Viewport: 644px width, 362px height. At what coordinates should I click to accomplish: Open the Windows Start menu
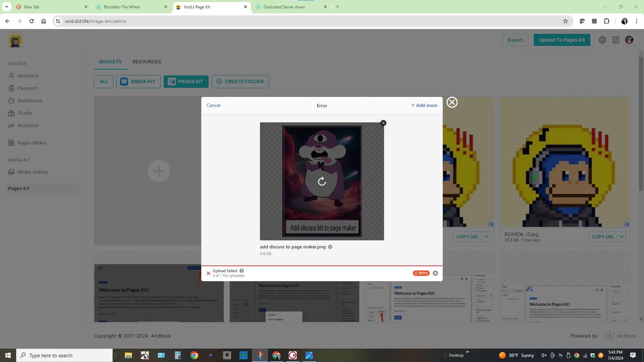coord(8,355)
